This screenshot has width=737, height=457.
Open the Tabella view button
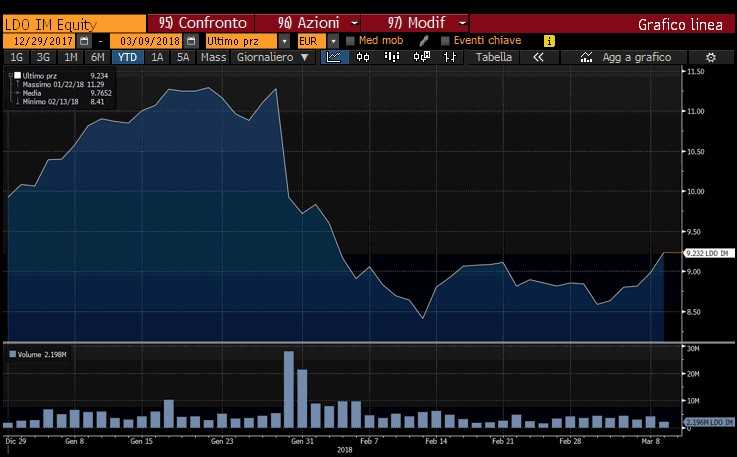[x=494, y=57]
